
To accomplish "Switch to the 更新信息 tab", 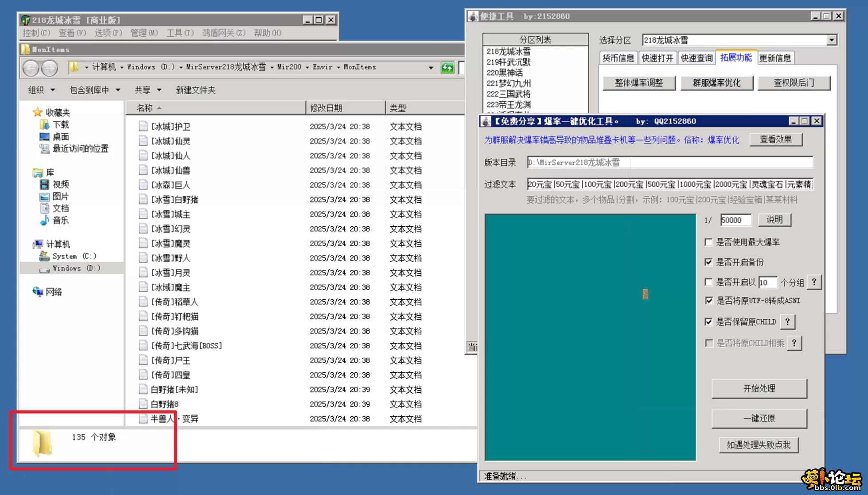I will click(x=775, y=58).
